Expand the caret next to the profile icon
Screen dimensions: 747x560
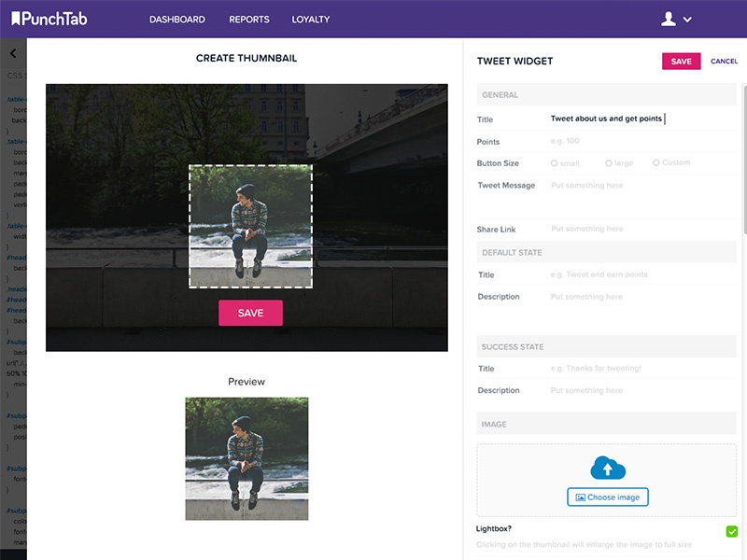[x=688, y=18]
